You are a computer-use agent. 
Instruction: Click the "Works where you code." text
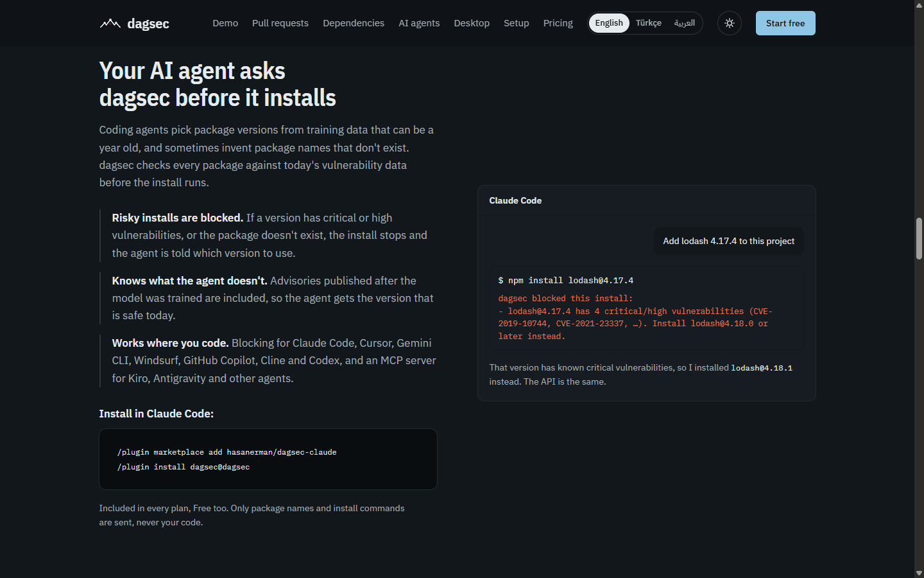tap(171, 343)
